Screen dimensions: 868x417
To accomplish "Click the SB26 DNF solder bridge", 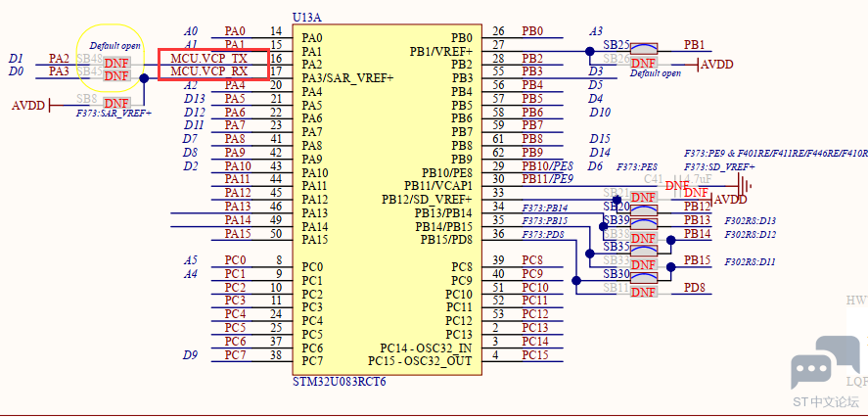I will point(644,63).
